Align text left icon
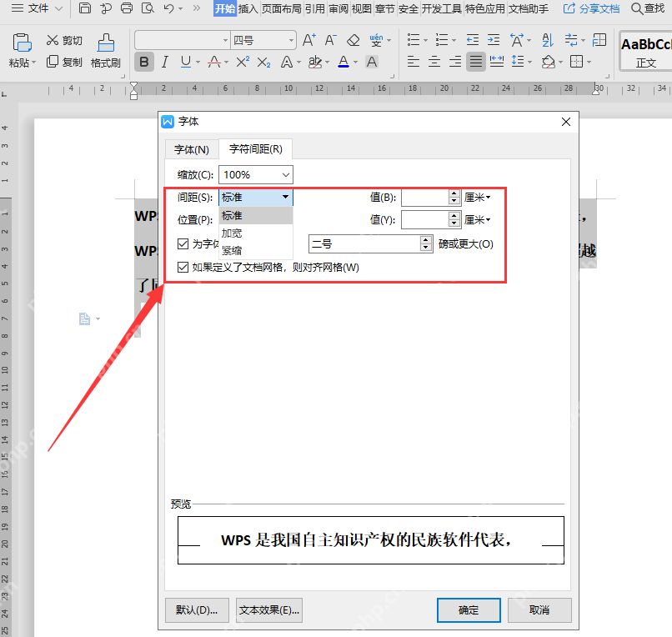The image size is (672, 637). coord(414,63)
